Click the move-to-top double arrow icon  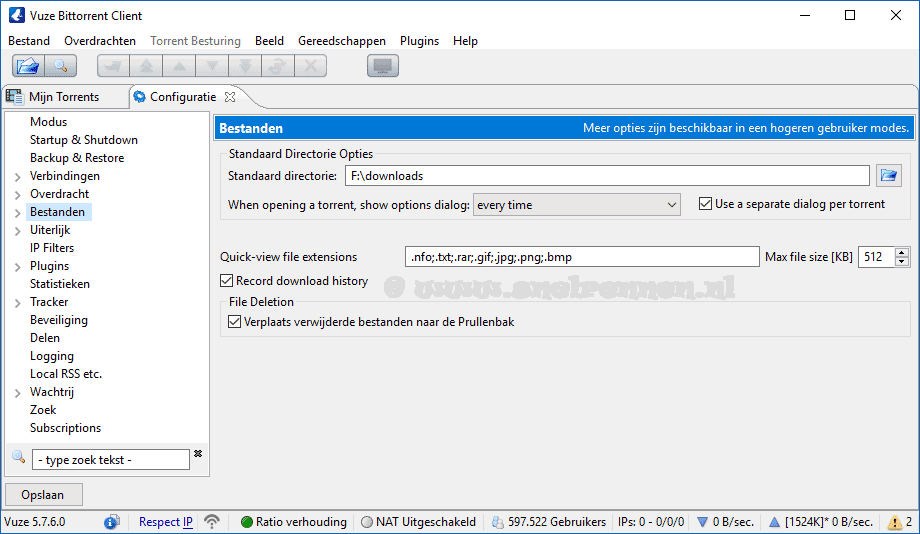(x=147, y=66)
